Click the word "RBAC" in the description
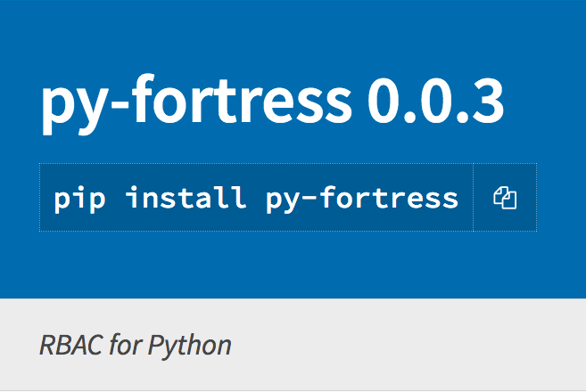This screenshot has height=392, width=586. point(66,345)
